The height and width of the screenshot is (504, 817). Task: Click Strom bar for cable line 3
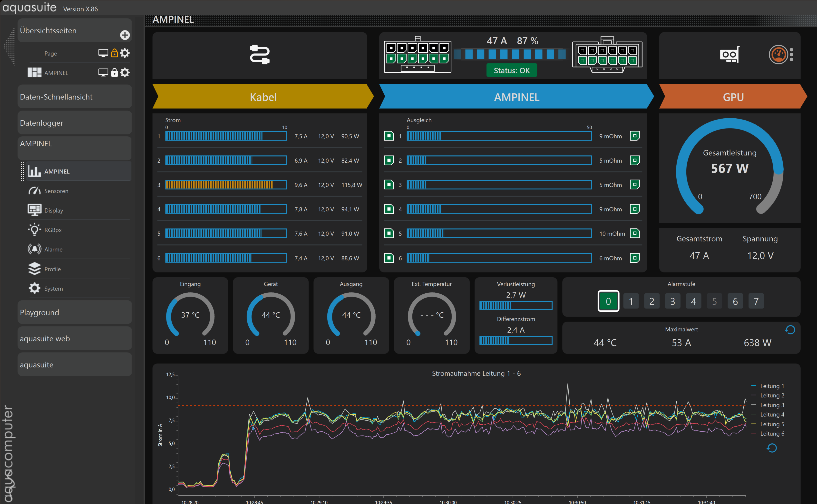[x=226, y=185]
